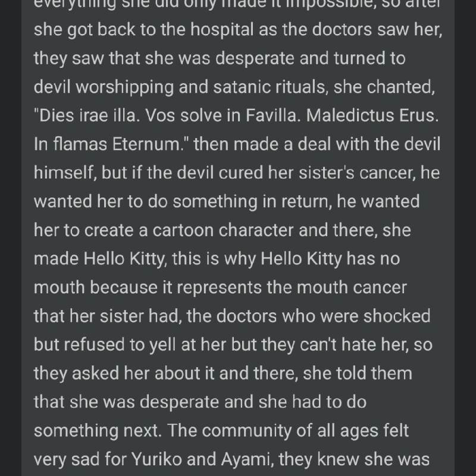Viewport: 476px width, 476px height.
Task: Click the word "hospital" in the text
Action: 222,30
